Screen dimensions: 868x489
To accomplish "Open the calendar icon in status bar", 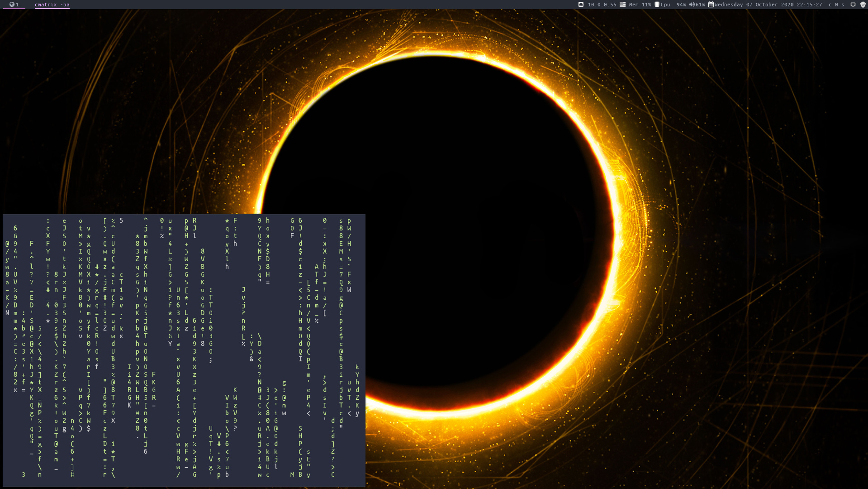I will 711,5.
